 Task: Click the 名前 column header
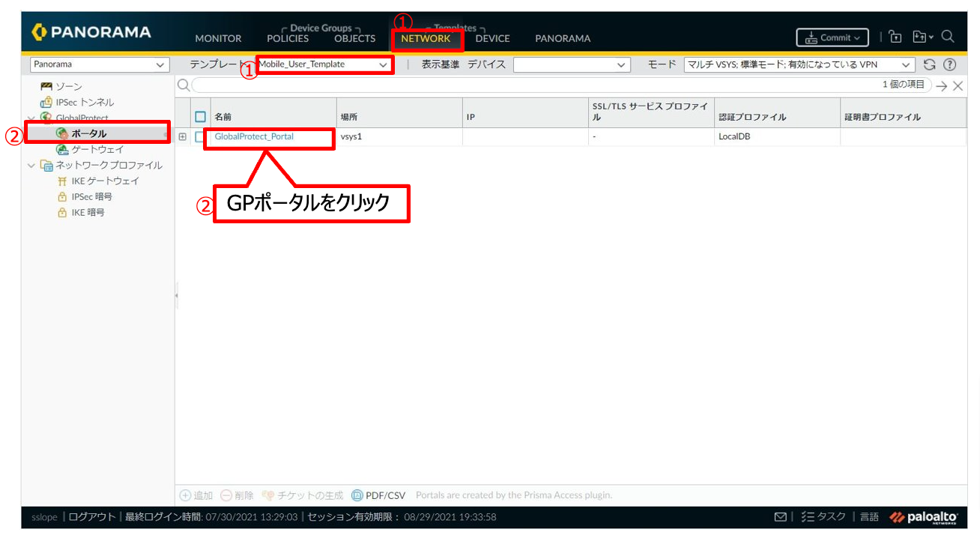[223, 117]
